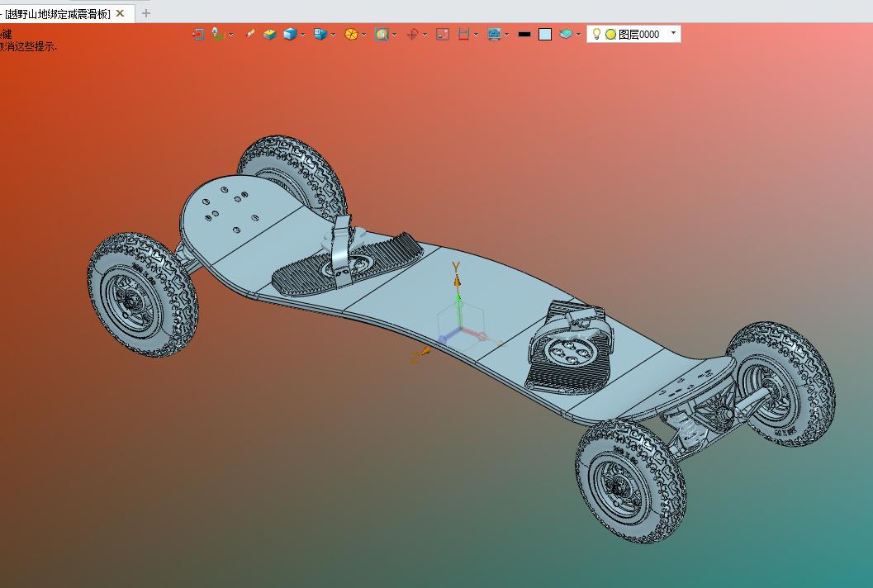Click the yellow-top box display icon
Screen dimensions: 873x588
pos(269,35)
